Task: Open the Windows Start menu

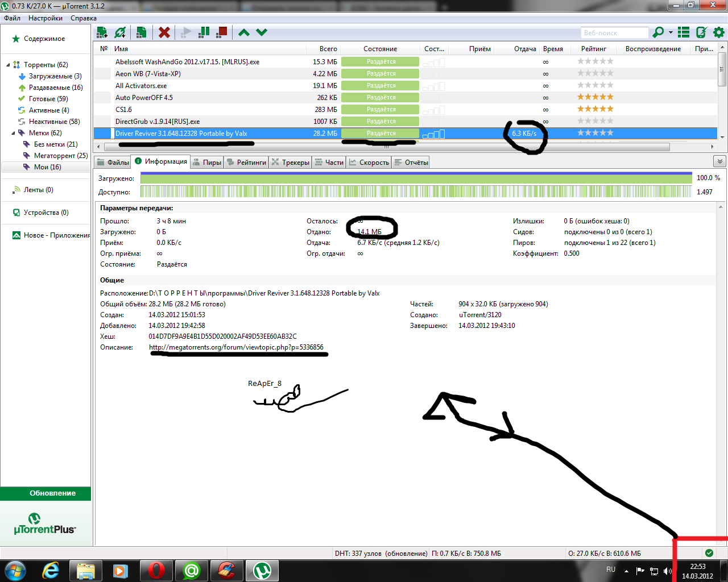Action: pos(15,570)
